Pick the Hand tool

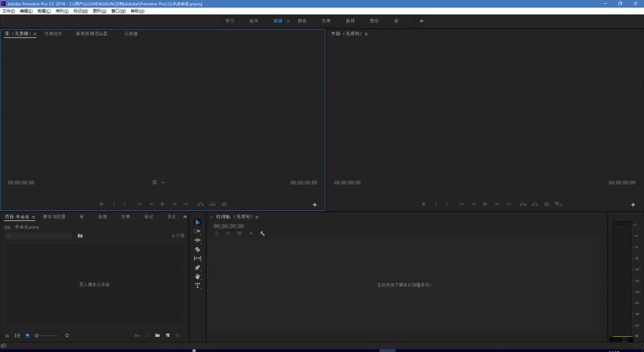tap(197, 276)
